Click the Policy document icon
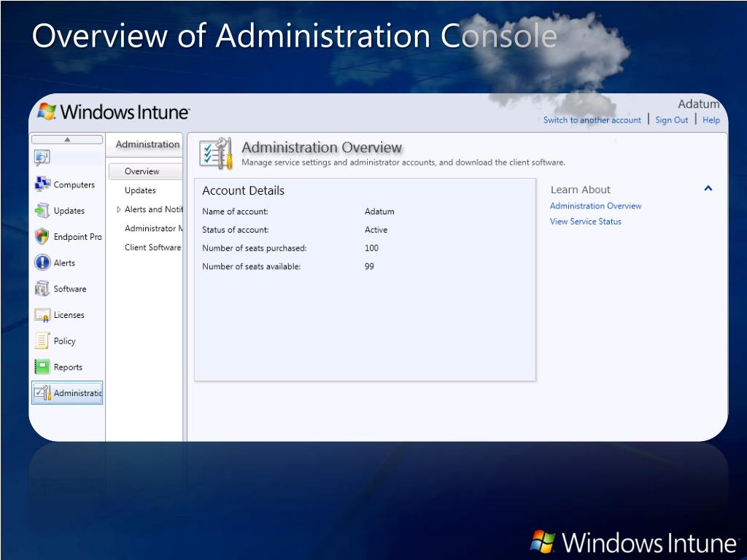This screenshot has width=747, height=560. pos(42,341)
